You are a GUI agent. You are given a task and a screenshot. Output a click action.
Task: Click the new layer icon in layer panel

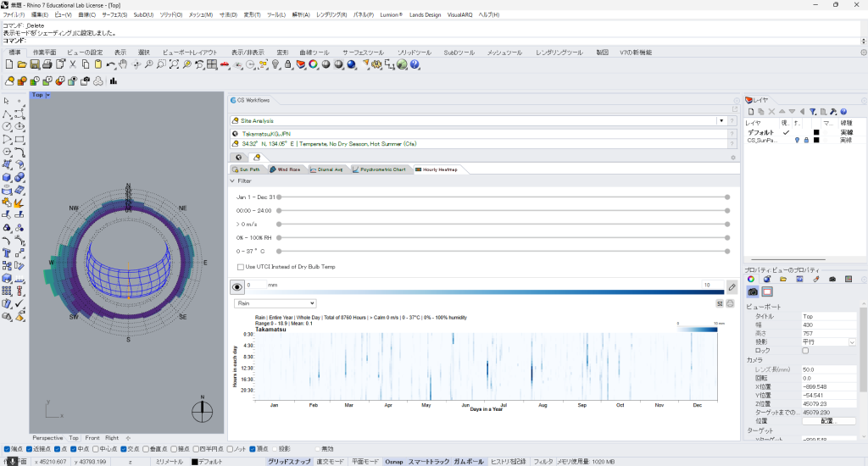pyautogui.click(x=752, y=111)
